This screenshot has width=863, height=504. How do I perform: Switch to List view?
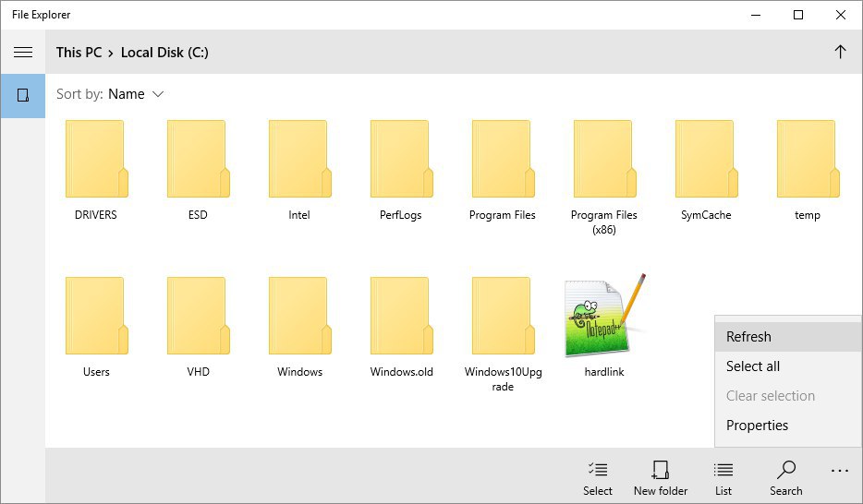[x=723, y=478]
